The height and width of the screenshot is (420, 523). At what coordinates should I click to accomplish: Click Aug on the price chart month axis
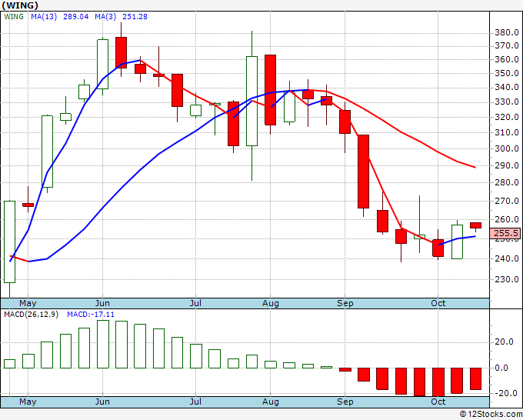click(271, 303)
